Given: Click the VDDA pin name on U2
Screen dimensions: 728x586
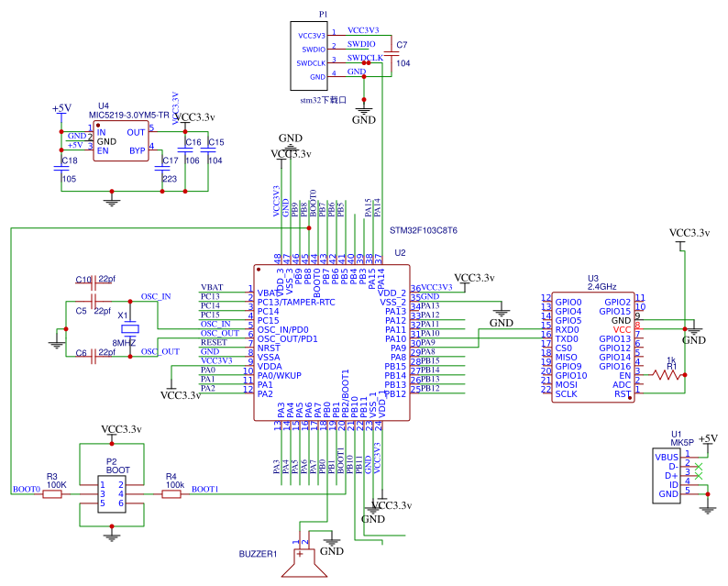Looking at the screenshot, I should pos(270,367).
